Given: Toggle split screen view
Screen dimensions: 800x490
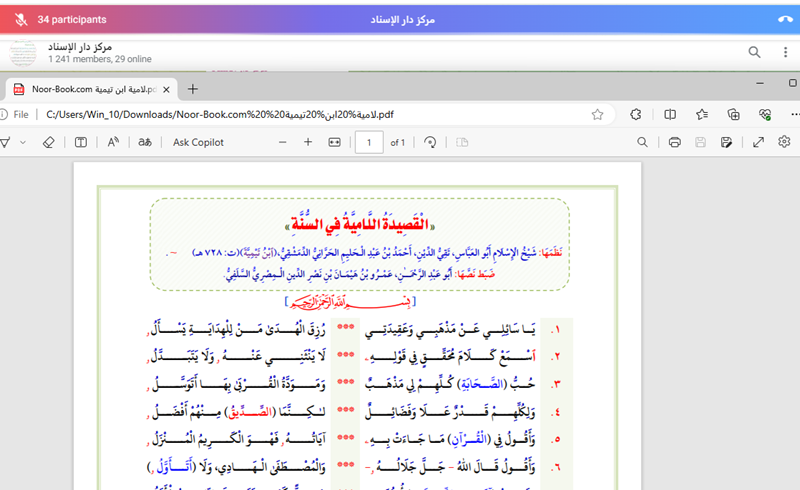Looking at the screenshot, I should [670, 114].
